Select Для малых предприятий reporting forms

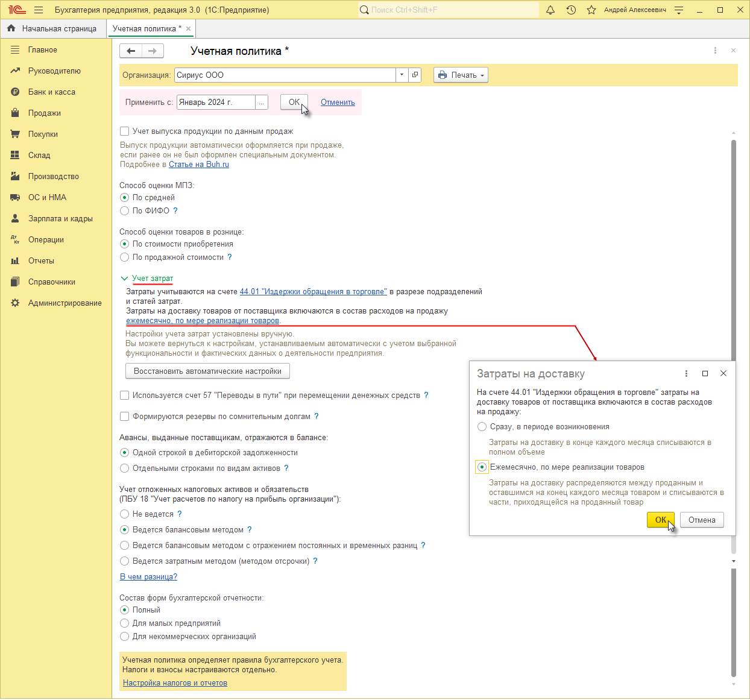[x=125, y=623]
